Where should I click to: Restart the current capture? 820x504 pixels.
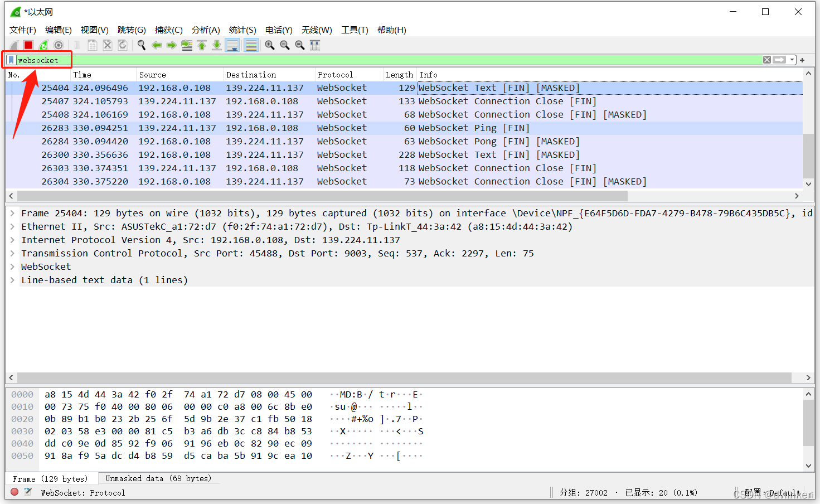click(x=43, y=45)
